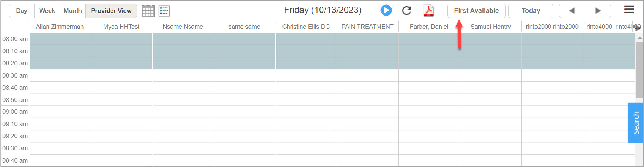644x167 pixels.
Task: Click the calendar grid icon
Action: click(148, 11)
